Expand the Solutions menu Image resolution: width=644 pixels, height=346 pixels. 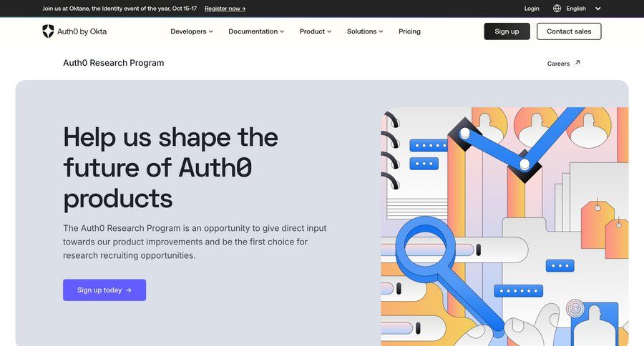click(x=365, y=31)
